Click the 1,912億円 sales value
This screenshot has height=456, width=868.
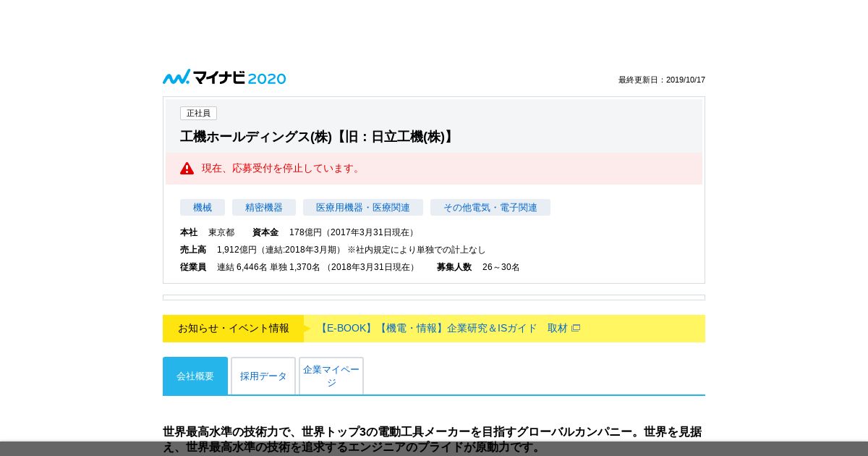352,250
